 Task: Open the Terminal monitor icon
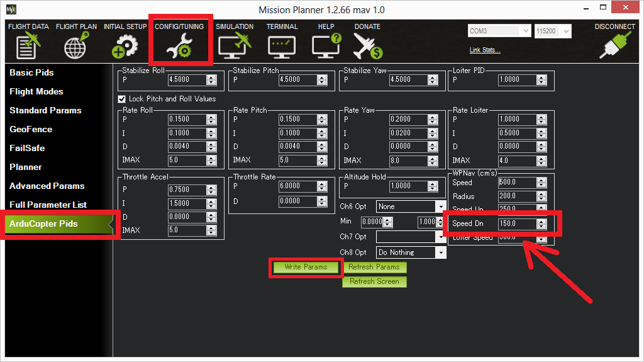tap(282, 46)
